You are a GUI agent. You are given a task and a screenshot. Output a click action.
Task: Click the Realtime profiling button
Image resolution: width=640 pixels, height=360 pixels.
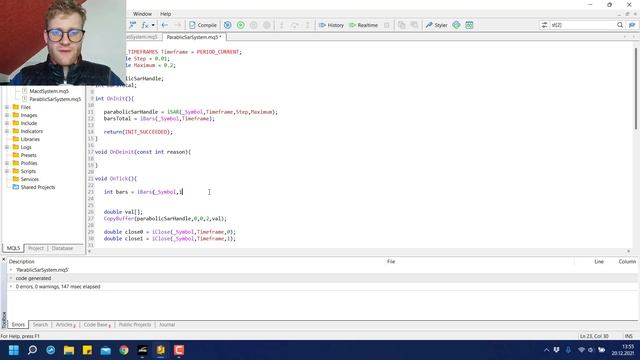pyautogui.click(x=363, y=25)
